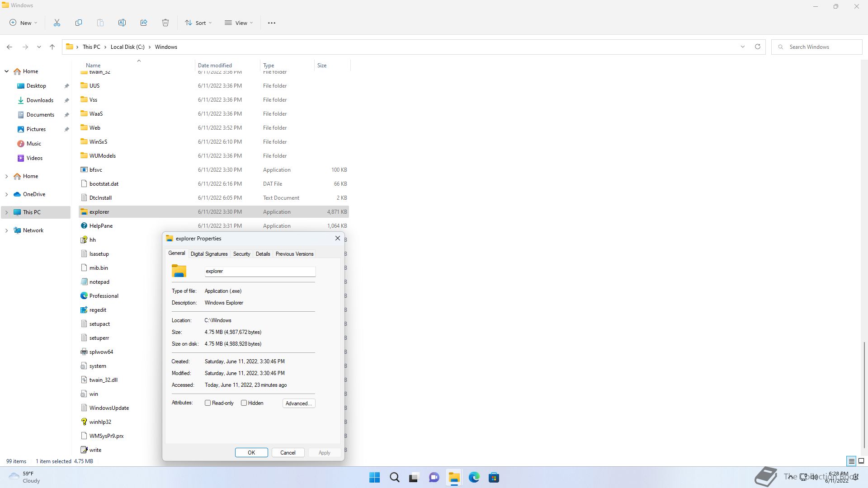This screenshot has height=488, width=868.
Task: Click the Large icons view icon in status bar
Action: [861, 461]
